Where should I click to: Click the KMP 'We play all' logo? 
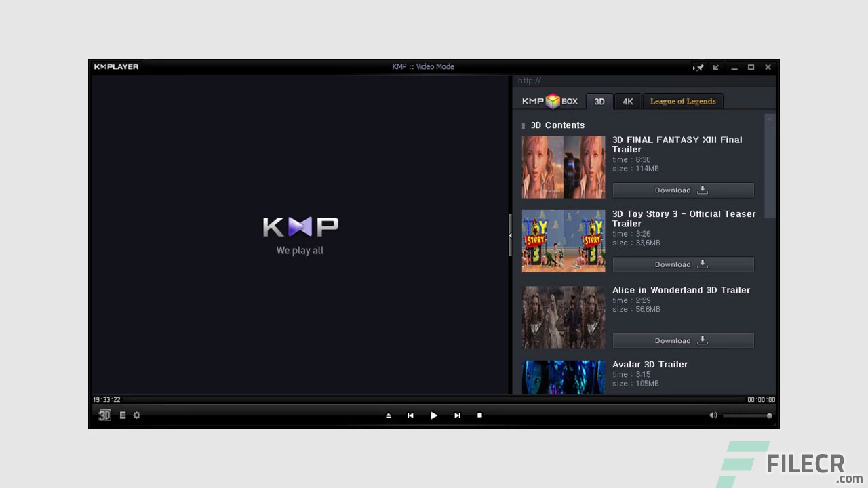pyautogui.click(x=300, y=235)
